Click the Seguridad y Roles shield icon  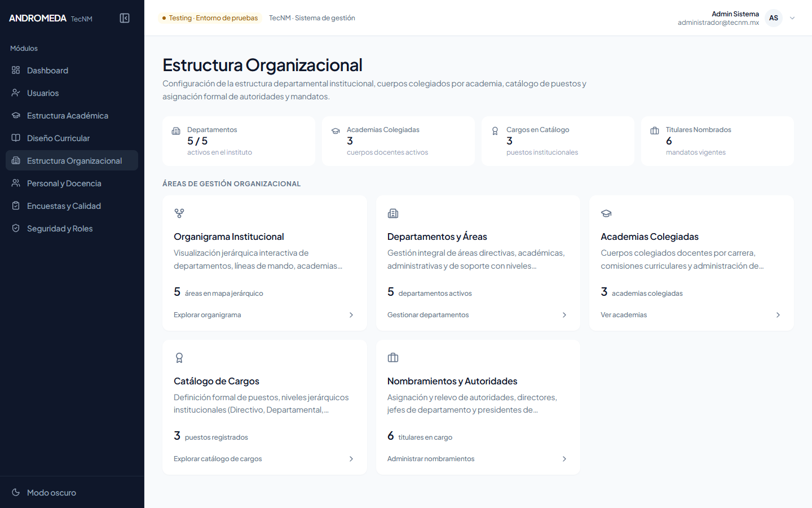pyautogui.click(x=16, y=228)
